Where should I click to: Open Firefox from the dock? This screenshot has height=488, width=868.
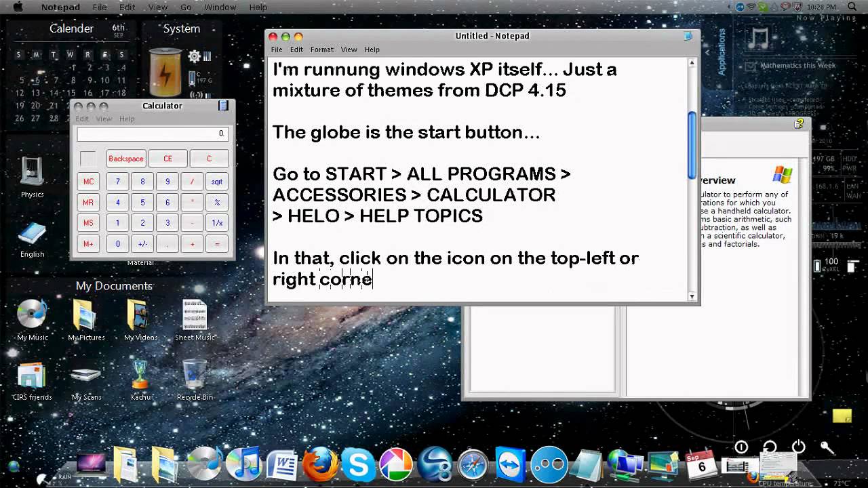coord(319,464)
